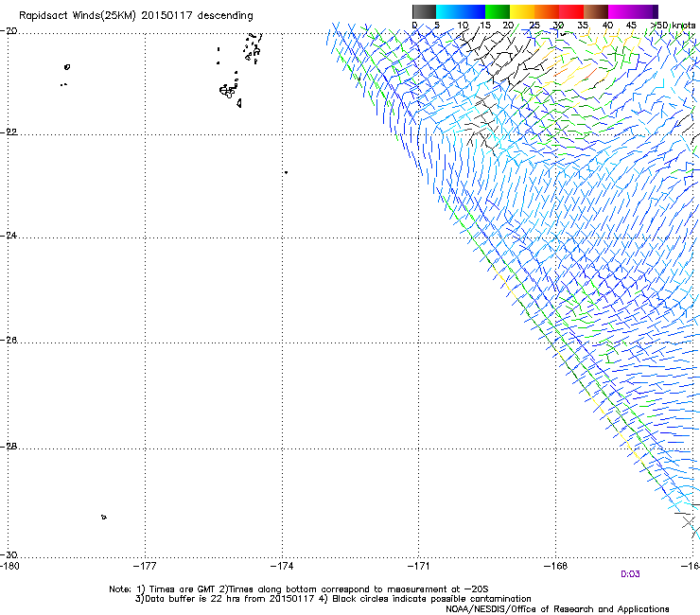This screenshot has height=615, width=700.
Task: Click the legend label '10'
Action: (463, 26)
